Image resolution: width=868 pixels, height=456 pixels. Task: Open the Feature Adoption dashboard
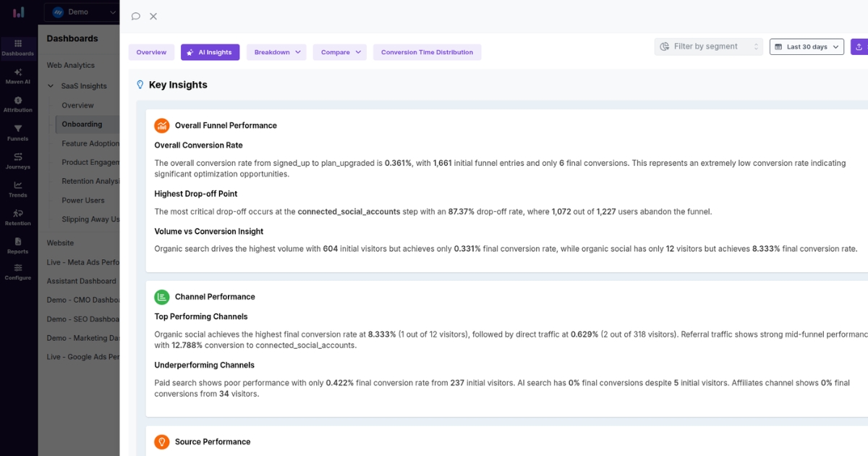pyautogui.click(x=90, y=143)
